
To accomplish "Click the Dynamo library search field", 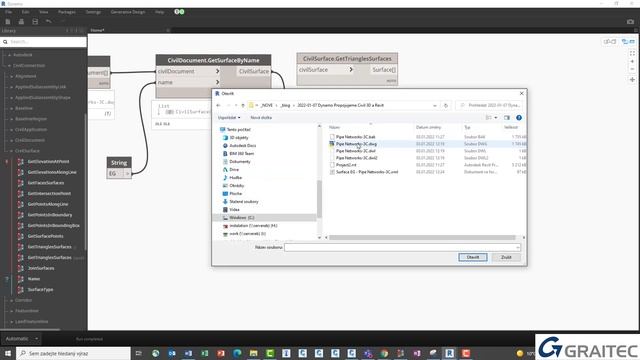I will [43, 42].
